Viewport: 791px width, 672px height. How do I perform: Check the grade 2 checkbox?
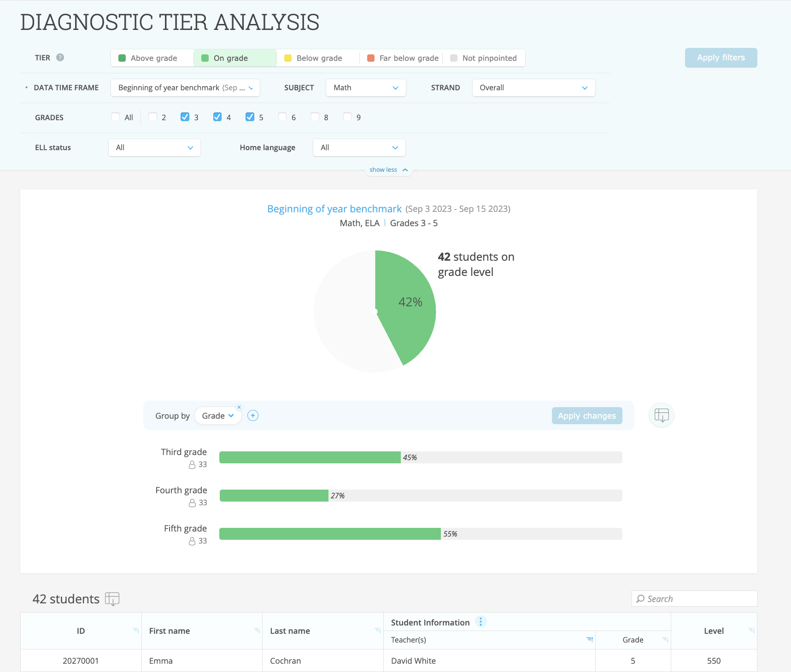[153, 117]
